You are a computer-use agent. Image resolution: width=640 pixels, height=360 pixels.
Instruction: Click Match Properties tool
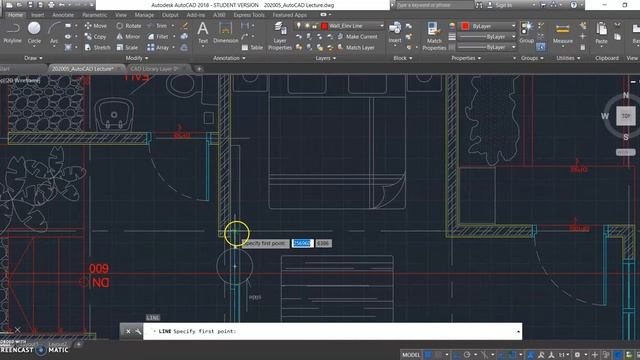coord(434,36)
